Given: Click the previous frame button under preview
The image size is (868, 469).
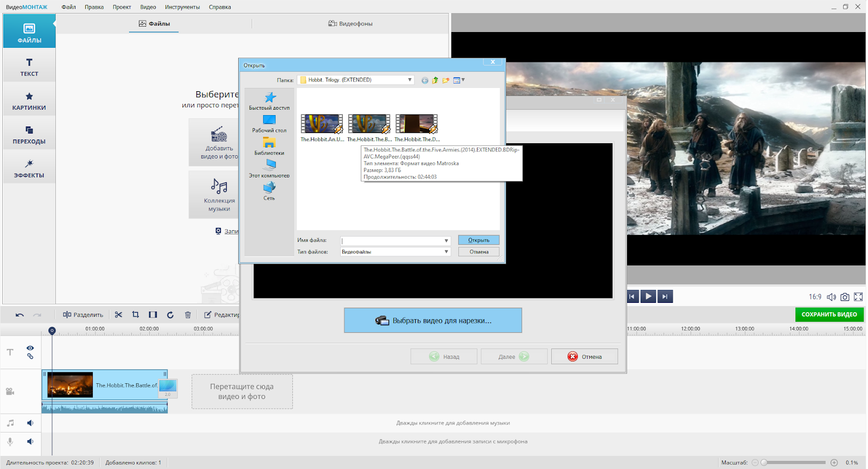Looking at the screenshot, I should click(631, 296).
